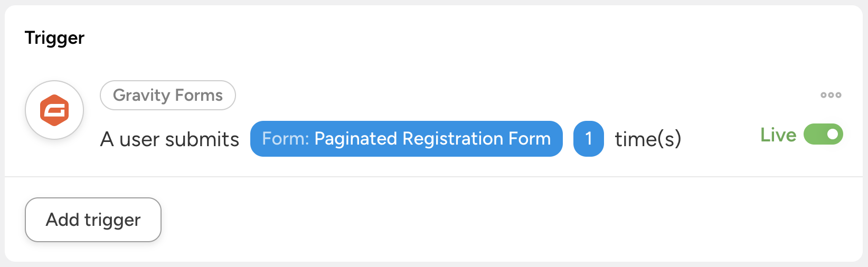Click the Trigger section heading
868x267 pixels.
tap(54, 38)
